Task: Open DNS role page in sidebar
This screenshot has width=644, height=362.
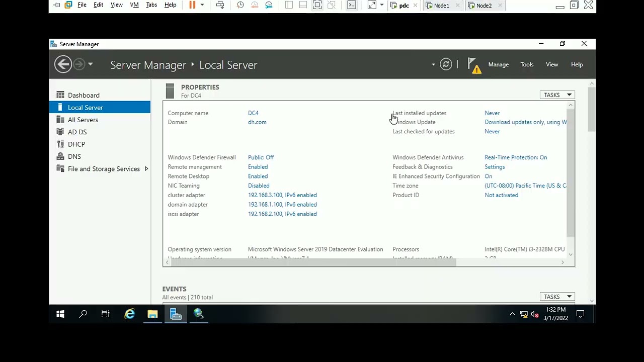Action: click(x=100, y=156)
